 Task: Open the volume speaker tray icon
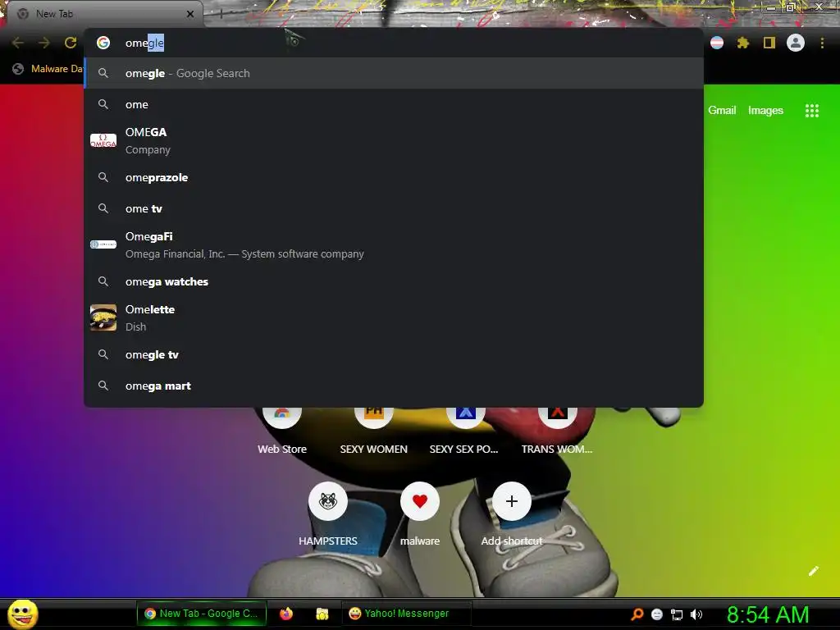pos(696,614)
